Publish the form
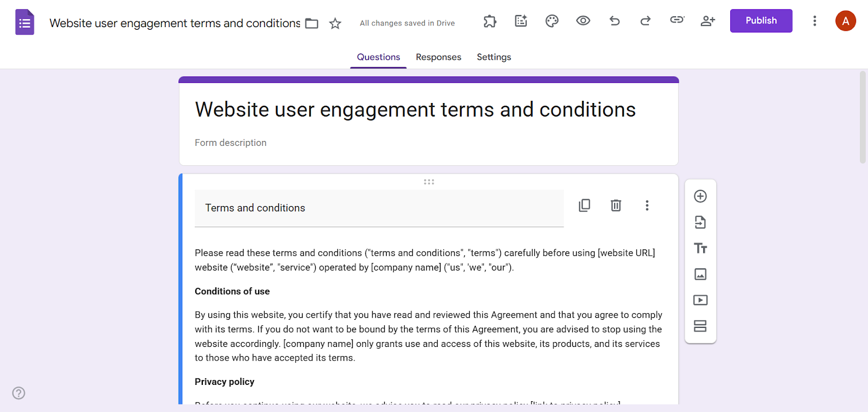The image size is (868, 412). tap(761, 21)
